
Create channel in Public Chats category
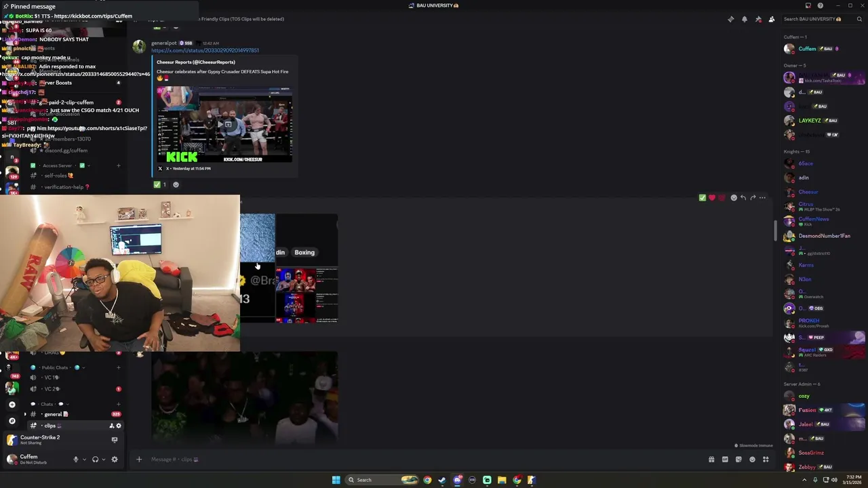point(119,367)
